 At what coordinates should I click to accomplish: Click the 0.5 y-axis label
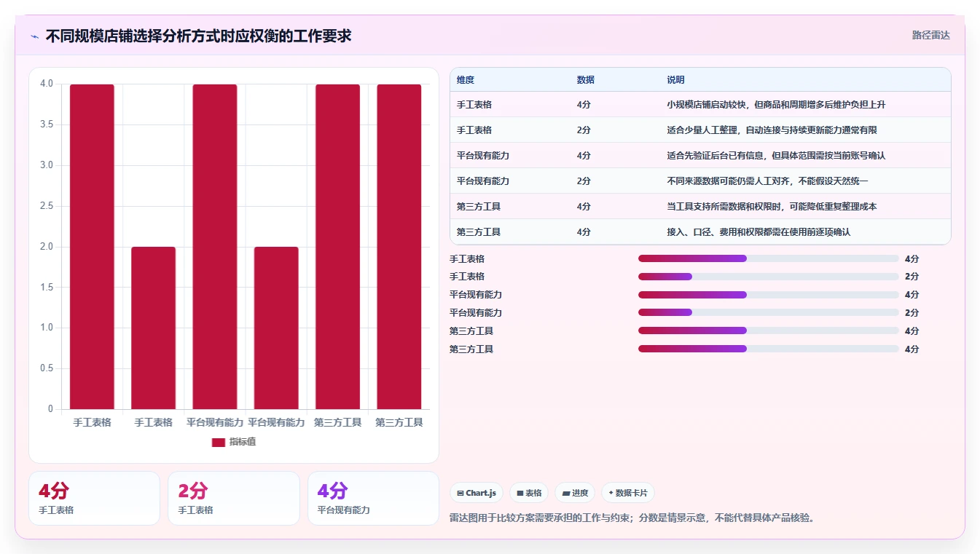[47, 368]
